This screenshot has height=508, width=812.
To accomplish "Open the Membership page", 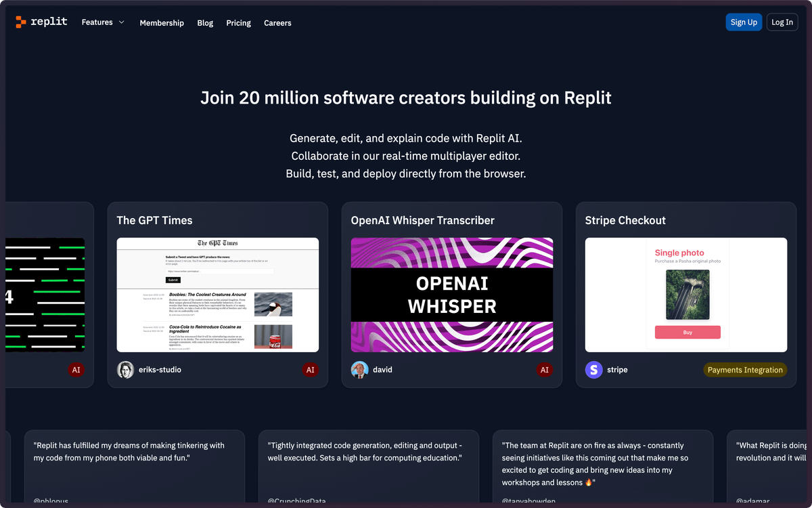I will tap(162, 23).
